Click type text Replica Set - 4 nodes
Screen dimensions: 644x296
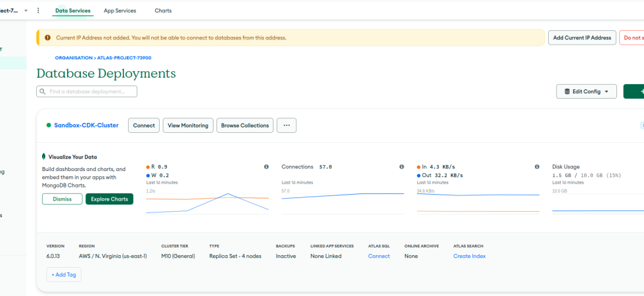[235, 256]
